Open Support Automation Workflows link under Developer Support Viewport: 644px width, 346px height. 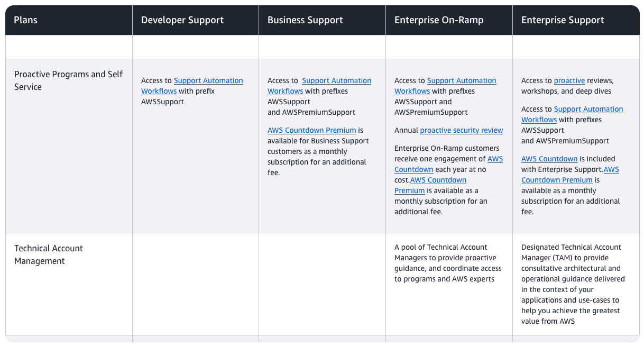point(208,81)
